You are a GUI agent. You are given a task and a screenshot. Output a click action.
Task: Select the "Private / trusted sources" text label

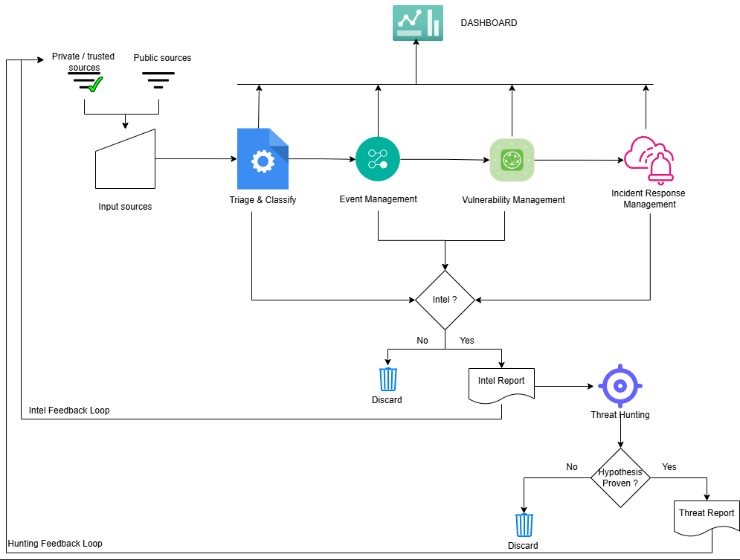click(83, 62)
